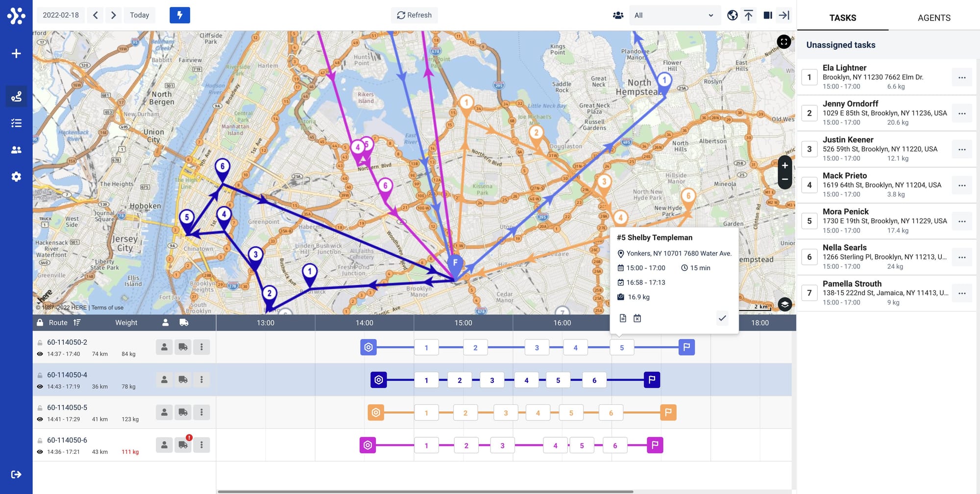Screen dimensions: 980x494
Task: Click the checkmark in Shelby Templeman popup
Action: click(x=722, y=318)
